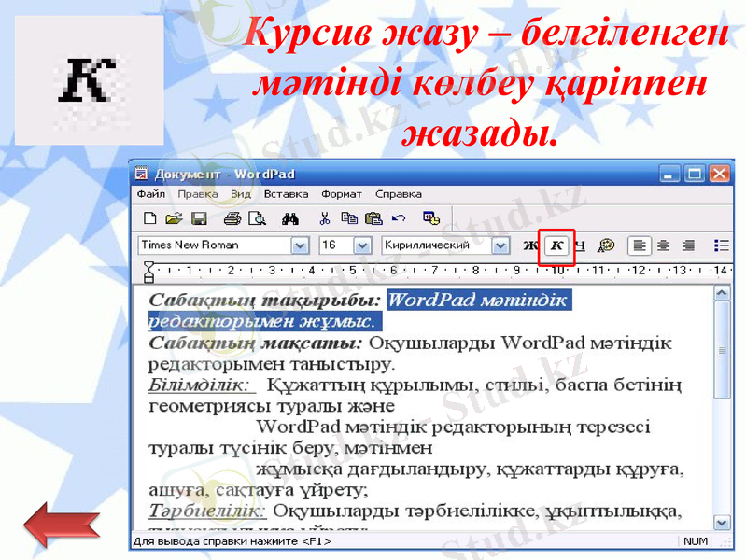Open the Вид menu
746x560 pixels.
(241, 194)
